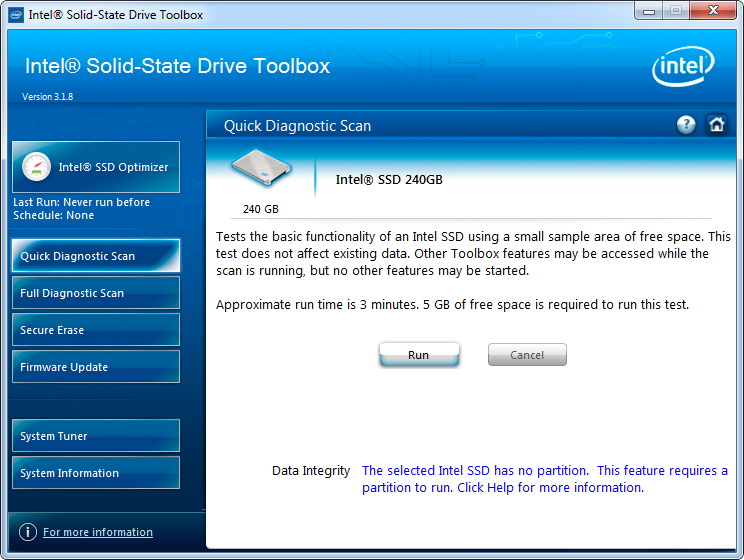Select Quick Diagnostic Scan menu item
Image resolution: width=744 pixels, height=560 pixels.
[96, 256]
